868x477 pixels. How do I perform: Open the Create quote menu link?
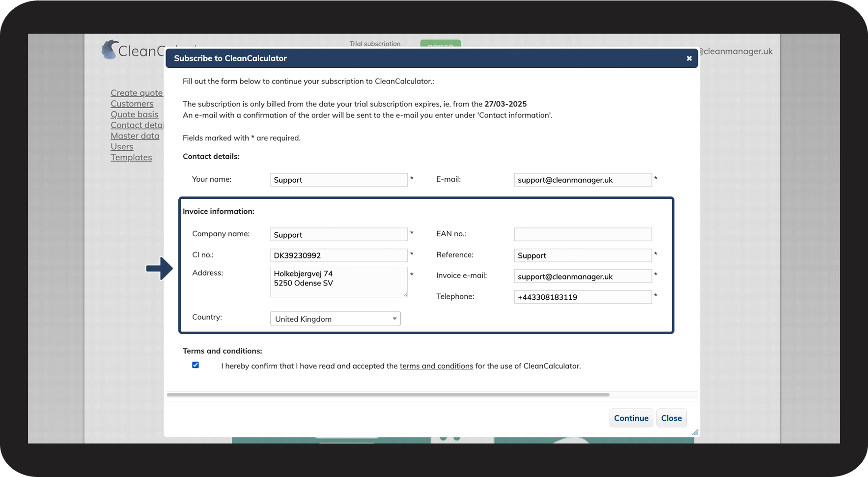point(137,93)
